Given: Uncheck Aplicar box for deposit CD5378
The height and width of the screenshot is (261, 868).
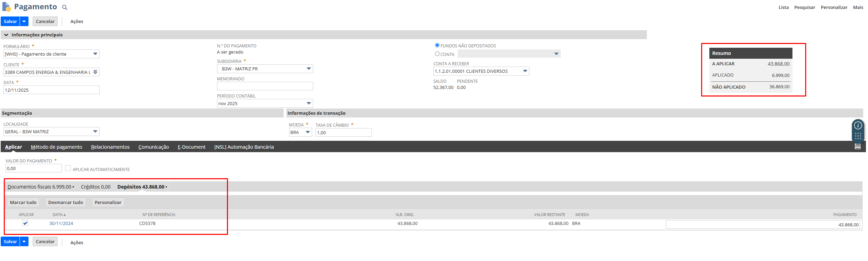Looking at the screenshot, I should (25, 223).
